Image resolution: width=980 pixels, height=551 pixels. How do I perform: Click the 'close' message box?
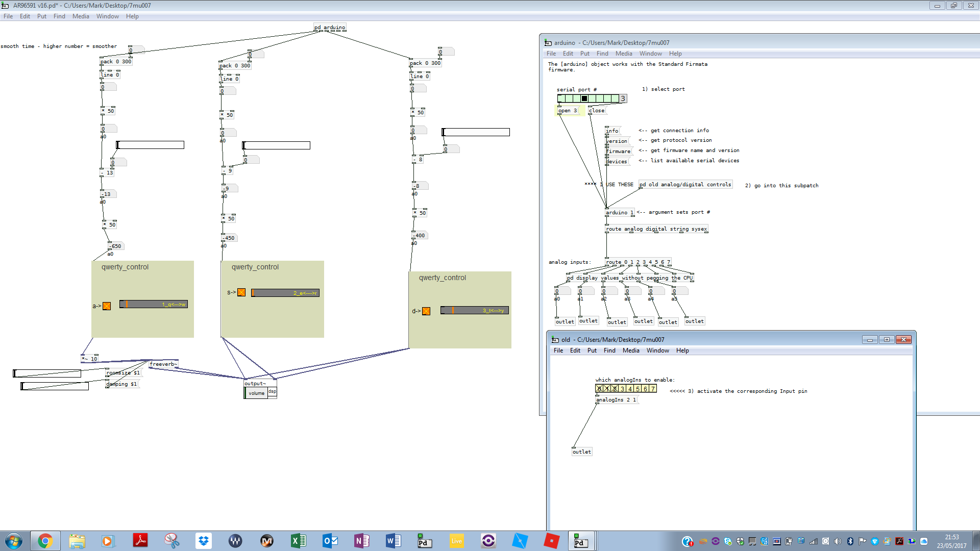point(596,111)
